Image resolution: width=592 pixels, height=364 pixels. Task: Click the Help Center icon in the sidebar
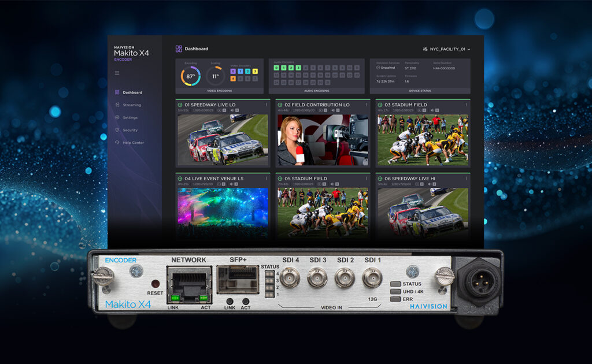[117, 142]
